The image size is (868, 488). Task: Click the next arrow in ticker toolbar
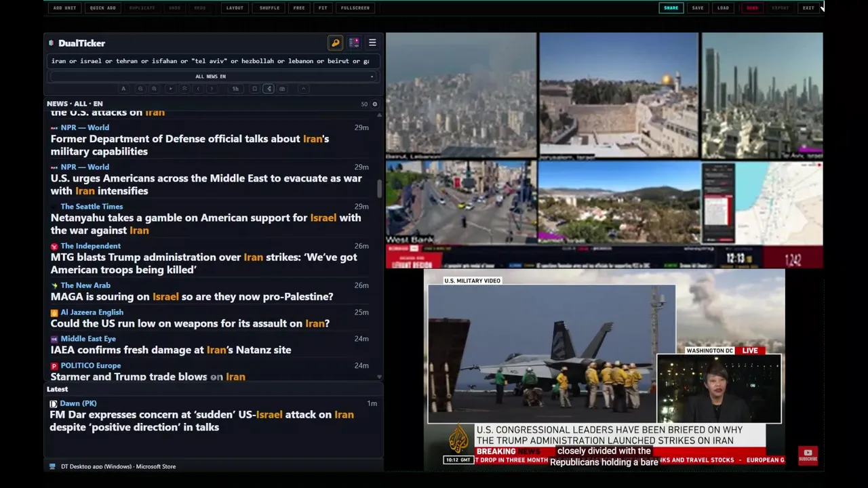[x=212, y=89]
